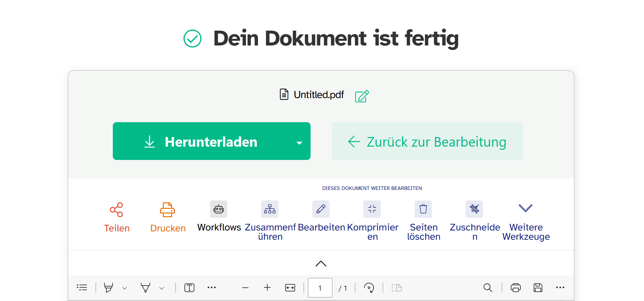Open the Workflows robot tool

pos(218,209)
